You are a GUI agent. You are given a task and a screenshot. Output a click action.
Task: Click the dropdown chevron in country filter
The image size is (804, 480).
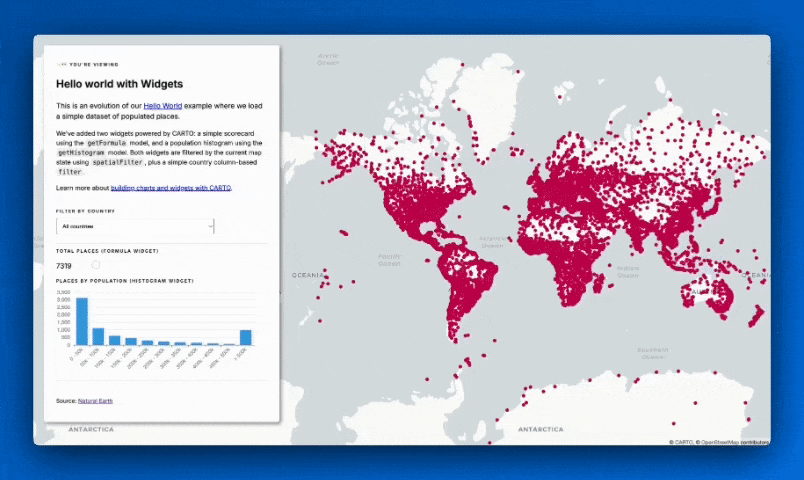(210, 227)
